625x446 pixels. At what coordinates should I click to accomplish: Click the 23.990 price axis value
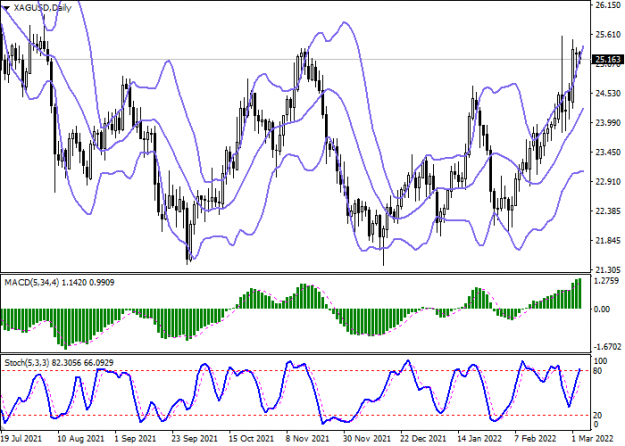[x=607, y=123]
